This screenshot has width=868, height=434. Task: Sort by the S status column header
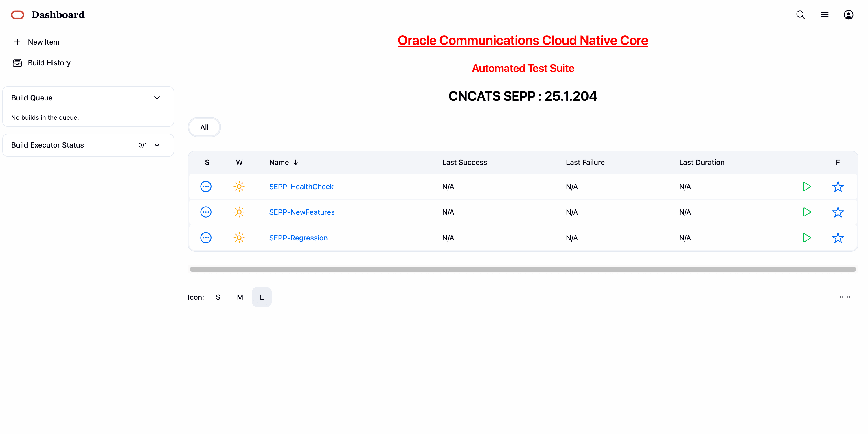click(x=207, y=162)
